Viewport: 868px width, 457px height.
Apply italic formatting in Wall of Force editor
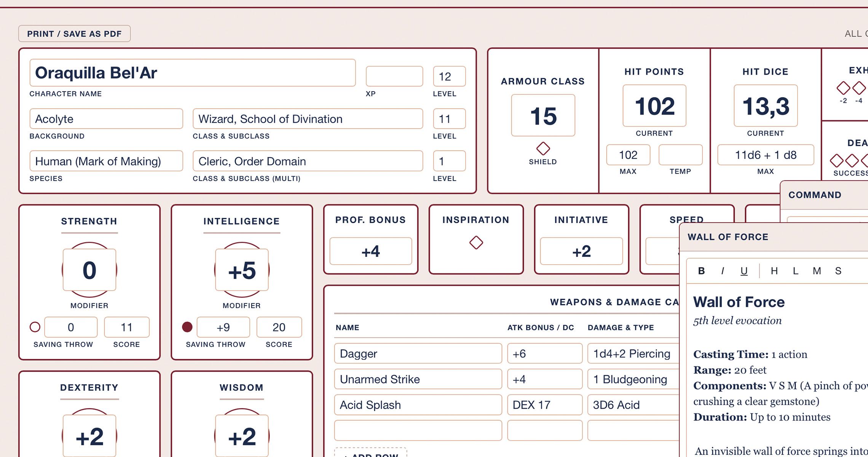point(723,271)
